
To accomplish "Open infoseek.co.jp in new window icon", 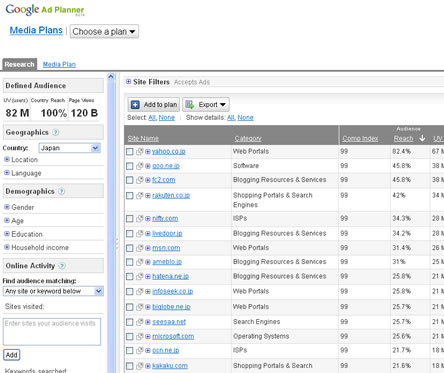I will (x=140, y=292).
